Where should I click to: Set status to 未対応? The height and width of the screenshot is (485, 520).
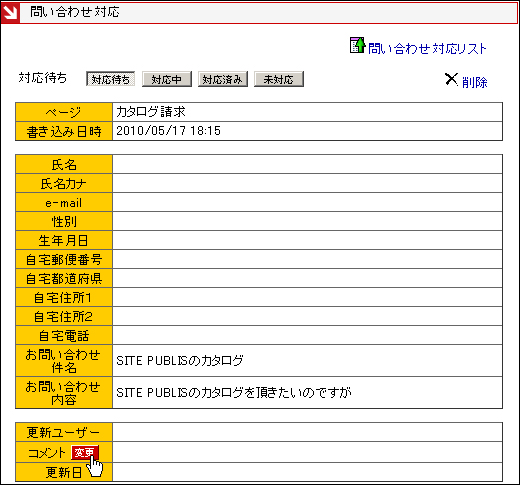click(279, 79)
